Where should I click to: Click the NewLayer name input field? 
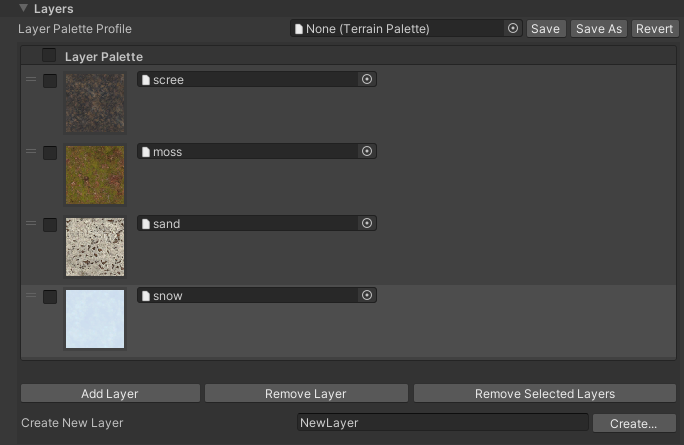click(442, 423)
